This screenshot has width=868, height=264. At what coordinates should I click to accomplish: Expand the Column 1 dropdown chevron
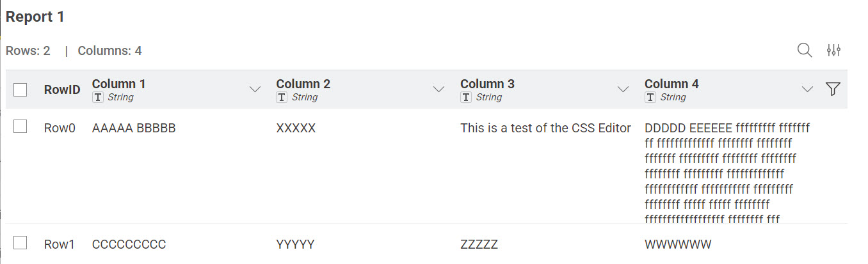tap(255, 89)
